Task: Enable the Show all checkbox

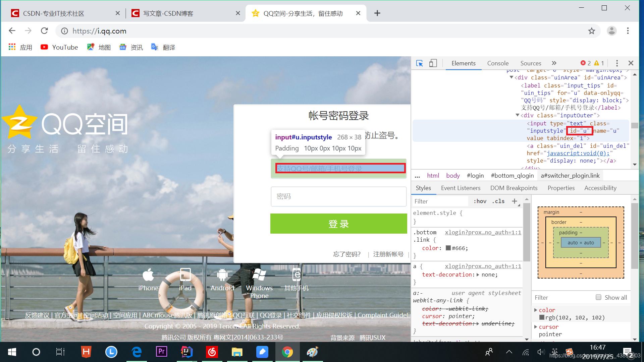Action: 598,297
